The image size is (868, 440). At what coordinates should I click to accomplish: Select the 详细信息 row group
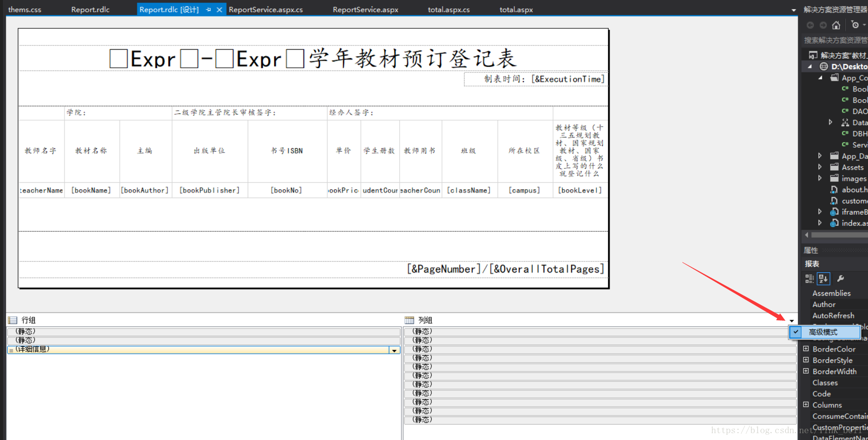[199, 350]
